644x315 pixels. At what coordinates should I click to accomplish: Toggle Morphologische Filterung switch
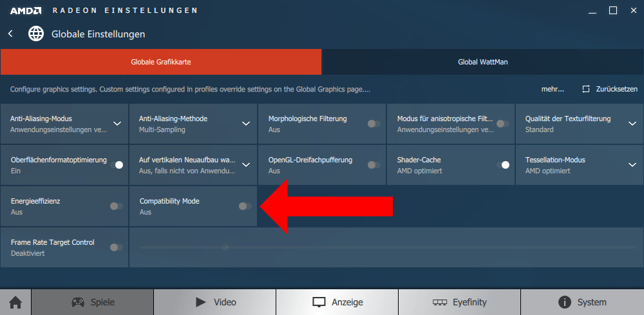click(374, 124)
